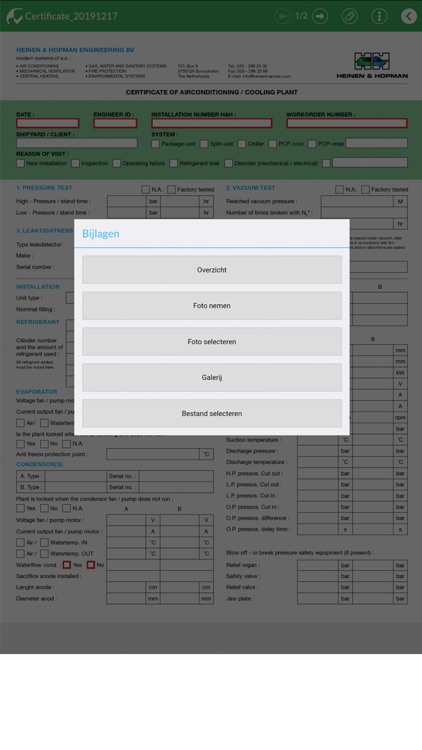Image resolution: width=422 pixels, height=750 pixels.
Task: Open attachments paperclip icon
Action: tap(350, 16)
